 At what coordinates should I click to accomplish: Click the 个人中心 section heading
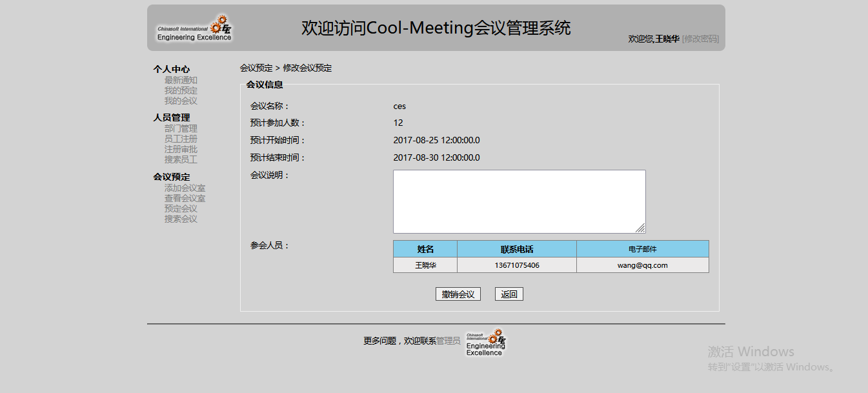[172, 69]
